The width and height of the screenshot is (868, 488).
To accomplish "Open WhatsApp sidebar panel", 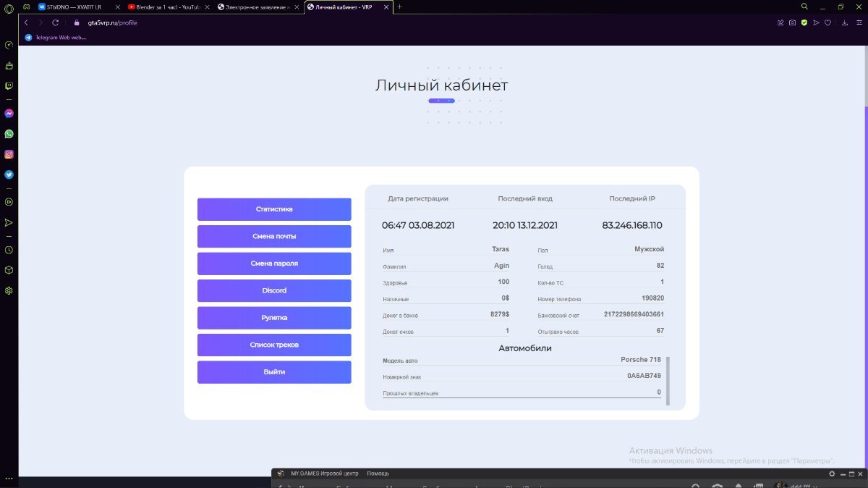I will (x=9, y=134).
